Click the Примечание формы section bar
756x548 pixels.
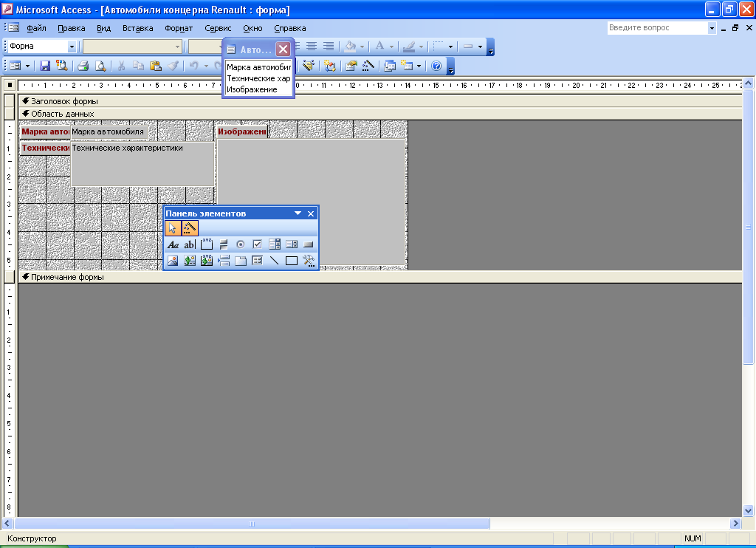[x=380, y=277]
